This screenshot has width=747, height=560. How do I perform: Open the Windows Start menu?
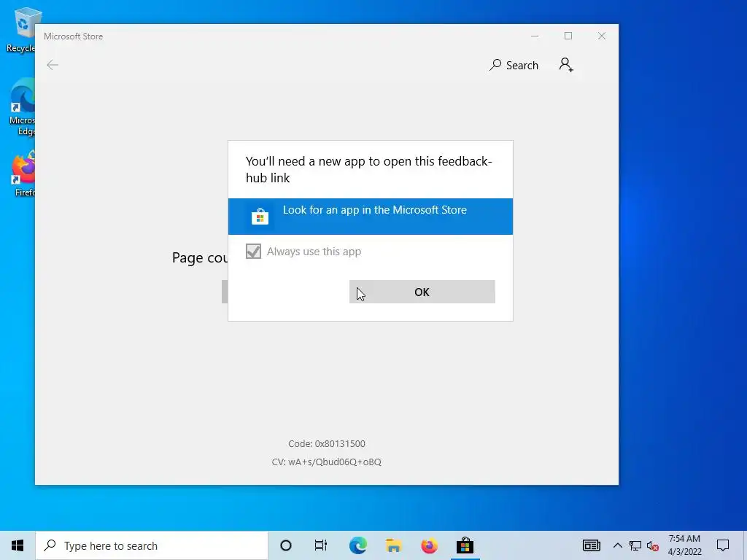coord(18,545)
